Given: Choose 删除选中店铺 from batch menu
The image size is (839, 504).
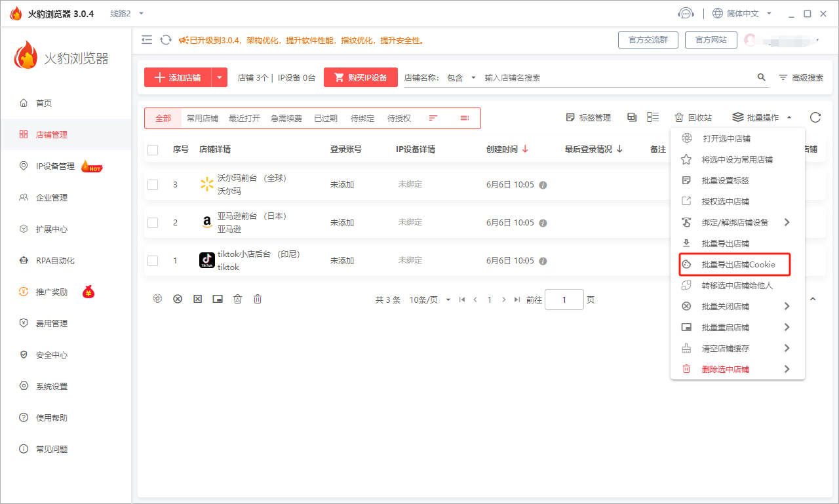Looking at the screenshot, I should 725,370.
